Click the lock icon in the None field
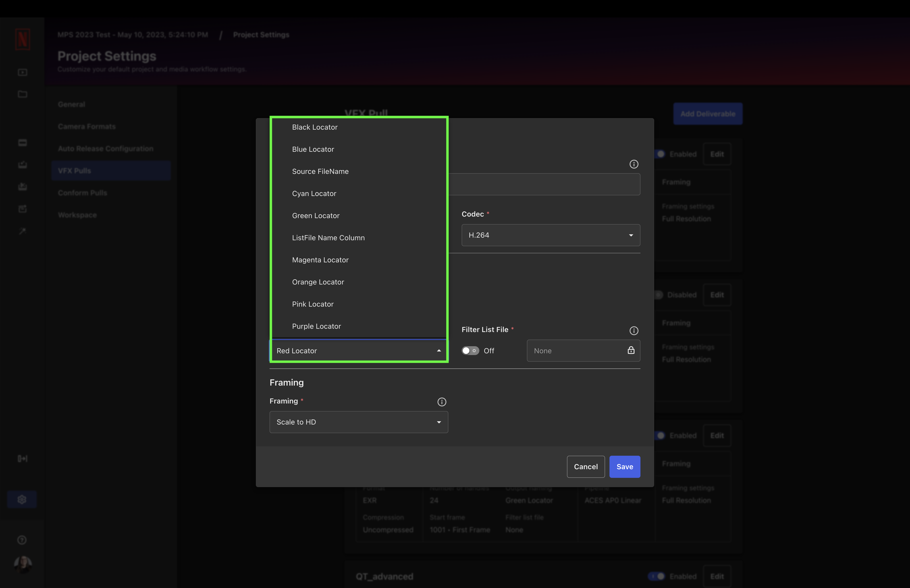 click(631, 350)
